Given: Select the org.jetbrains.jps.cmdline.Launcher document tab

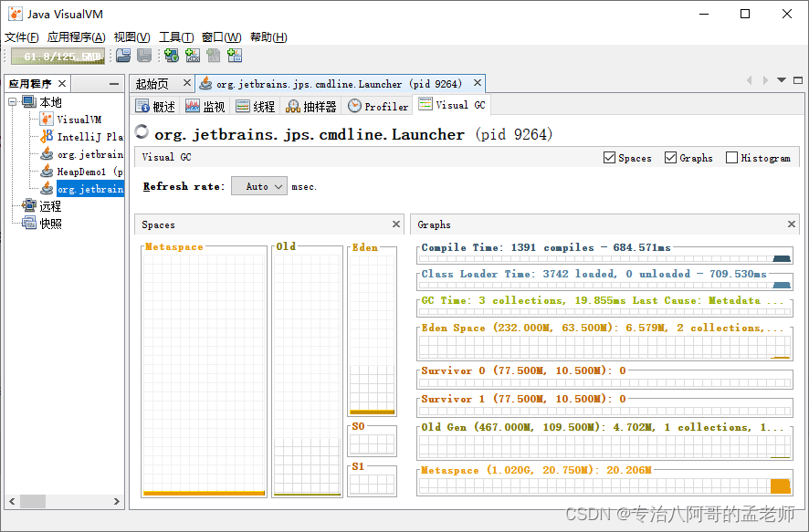Looking at the screenshot, I should (x=339, y=84).
